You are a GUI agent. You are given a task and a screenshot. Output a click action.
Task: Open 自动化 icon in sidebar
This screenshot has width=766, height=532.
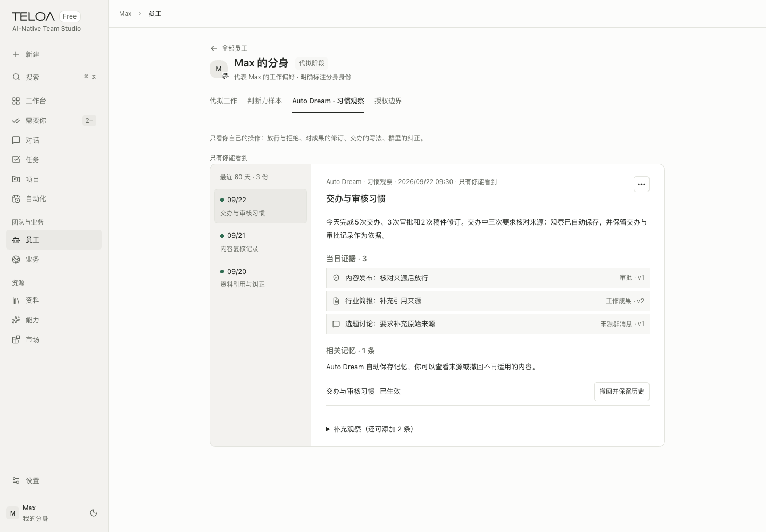(x=16, y=199)
